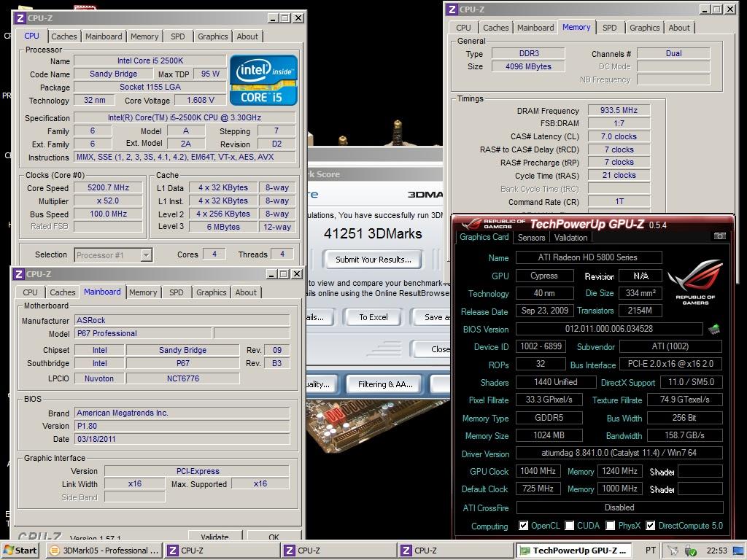Click the Intel Core i5 logo badge
747x560 pixels.
263,80
